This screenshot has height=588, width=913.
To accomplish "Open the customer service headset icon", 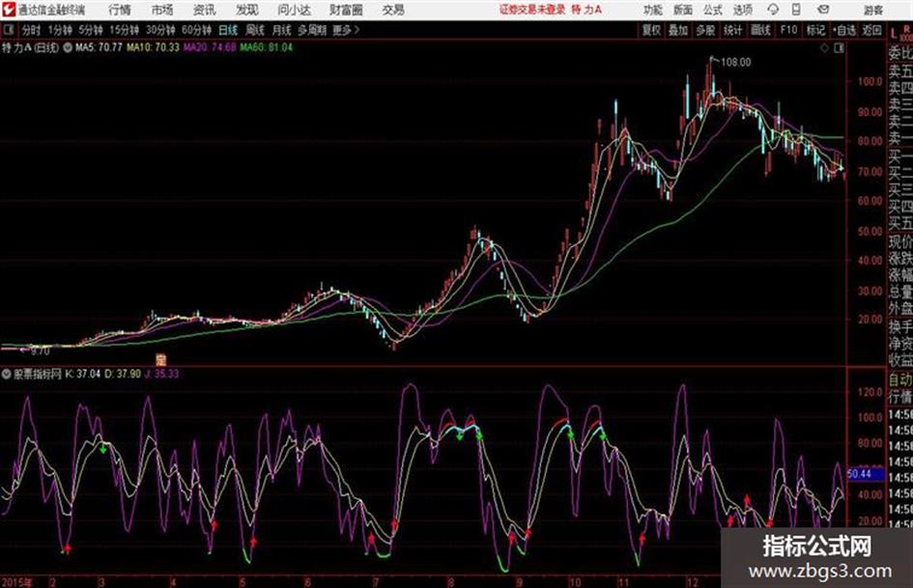I will (x=773, y=10).
